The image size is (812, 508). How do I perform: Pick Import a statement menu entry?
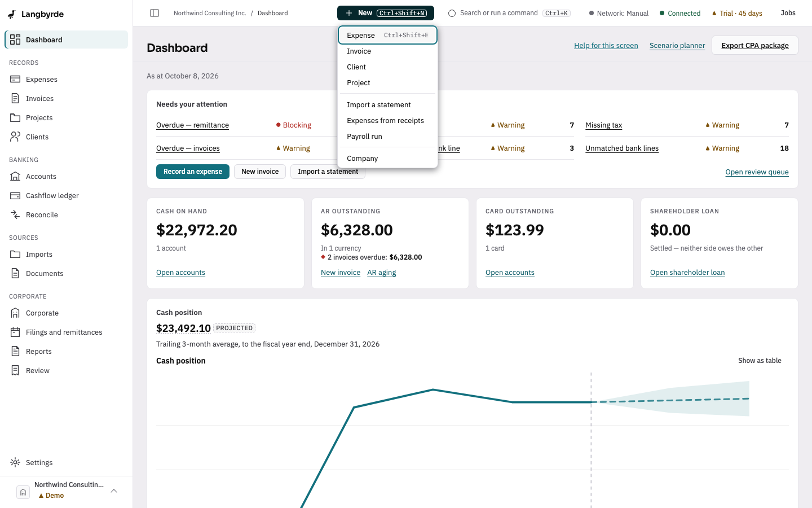pyautogui.click(x=387, y=105)
